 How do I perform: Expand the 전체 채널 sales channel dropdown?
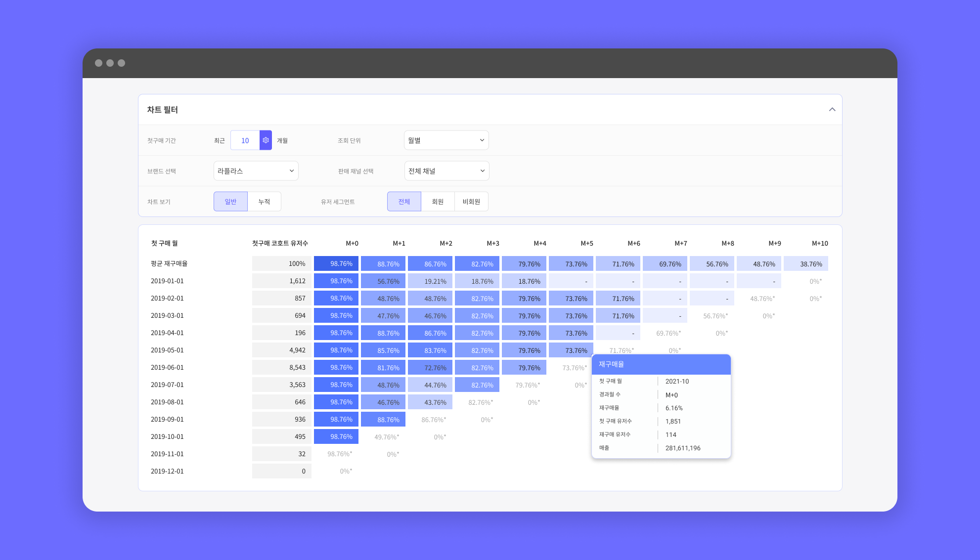click(446, 171)
